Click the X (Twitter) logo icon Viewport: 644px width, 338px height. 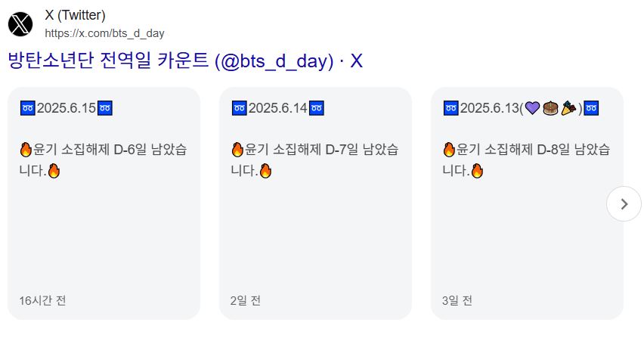pyautogui.click(x=20, y=24)
